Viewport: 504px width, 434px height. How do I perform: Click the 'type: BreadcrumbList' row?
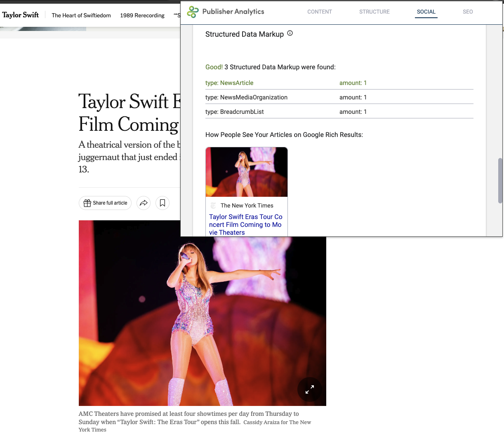[339, 112]
